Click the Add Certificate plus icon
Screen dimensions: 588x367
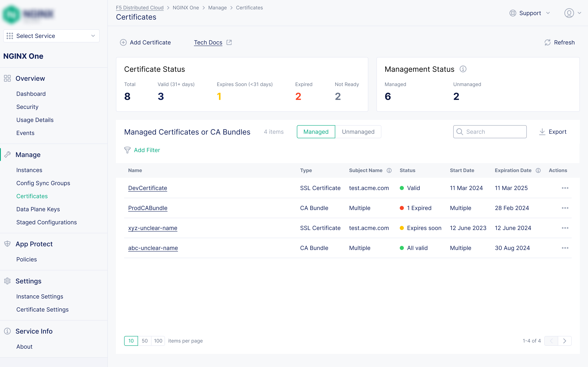(x=124, y=42)
